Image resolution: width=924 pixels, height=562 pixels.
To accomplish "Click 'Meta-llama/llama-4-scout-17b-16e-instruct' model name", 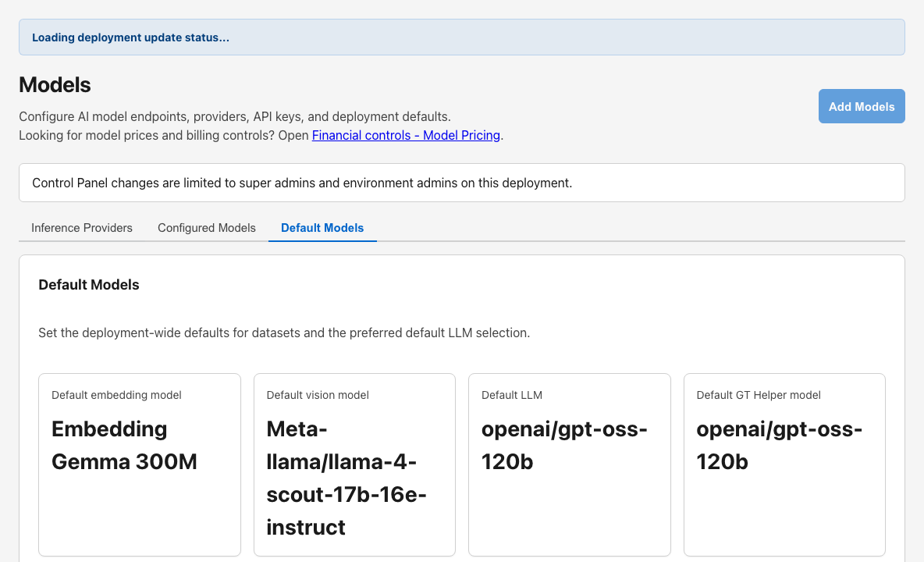I will (346, 478).
